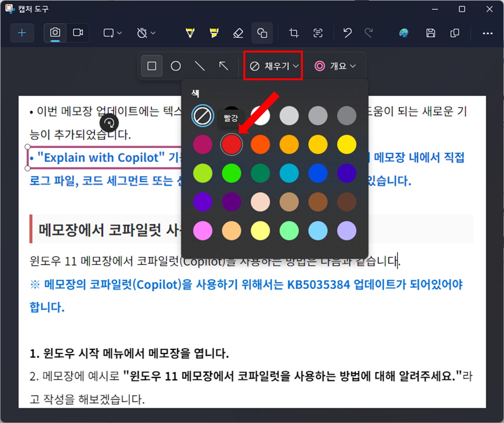Screen dimensions: 504x423
Task: Pick the royal blue swatch
Action: tap(318, 173)
